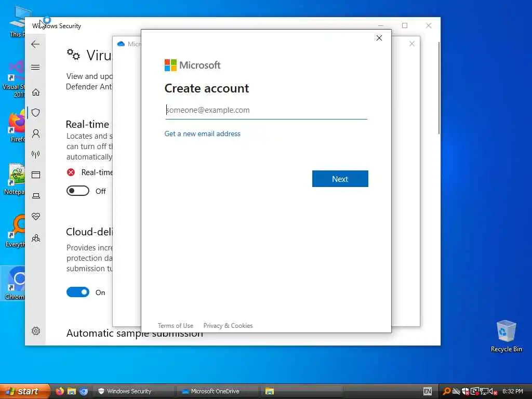Click the Next button
The width and height of the screenshot is (532, 399).
(x=340, y=179)
